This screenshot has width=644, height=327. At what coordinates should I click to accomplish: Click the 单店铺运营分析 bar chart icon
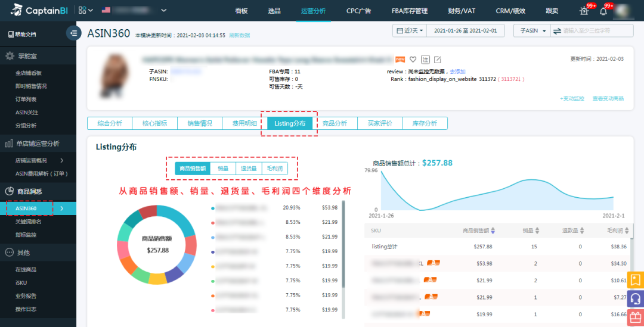[9, 144]
